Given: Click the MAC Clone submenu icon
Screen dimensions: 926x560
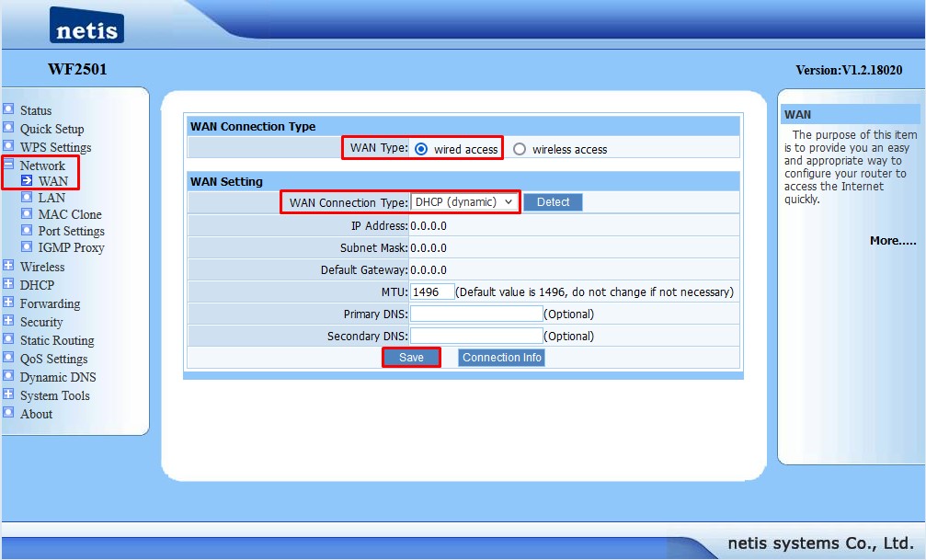Looking at the screenshot, I should tap(27, 213).
